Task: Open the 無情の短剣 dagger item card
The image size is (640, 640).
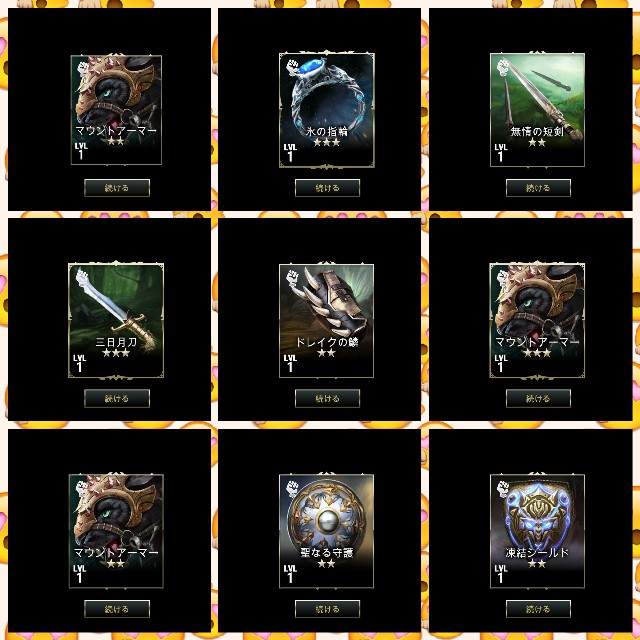Action: [537, 110]
